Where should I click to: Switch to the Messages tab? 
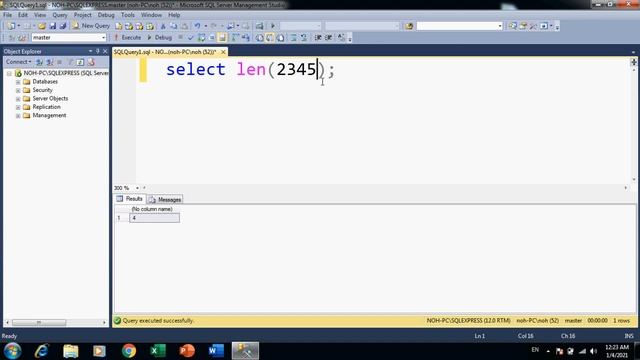[x=165, y=200]
